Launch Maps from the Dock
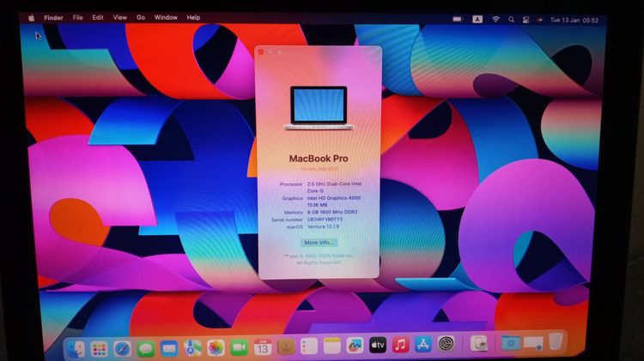This screenshot has height=361, width=644. pyautogui.click(x=192, y=348)
